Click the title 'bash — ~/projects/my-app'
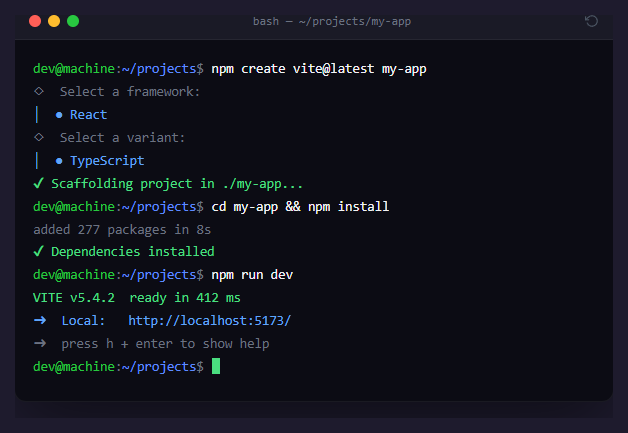This screenshot has width=628, height=433. (x=332, y=21)
